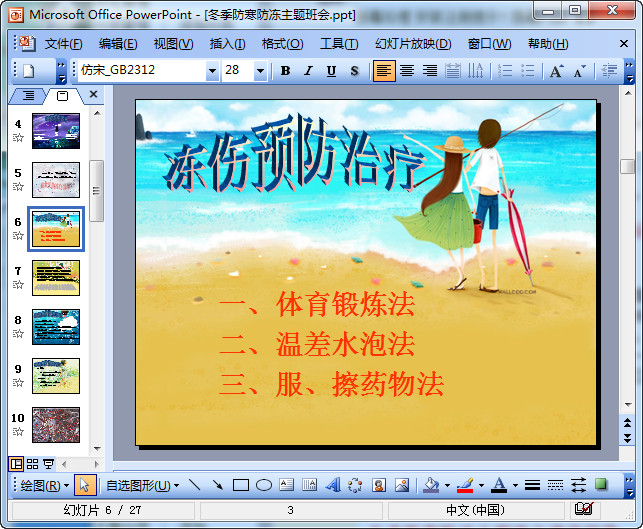643x529 pixels.
Task: Insert picture from file
Action: coord(402,485)
